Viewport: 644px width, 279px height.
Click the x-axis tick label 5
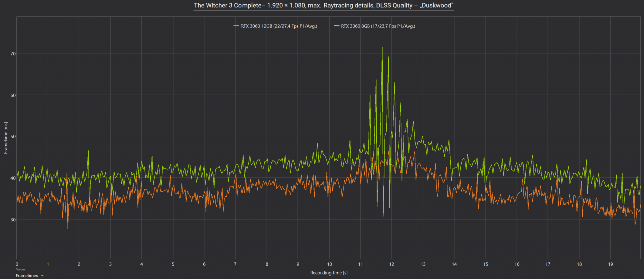click(173, 264)
